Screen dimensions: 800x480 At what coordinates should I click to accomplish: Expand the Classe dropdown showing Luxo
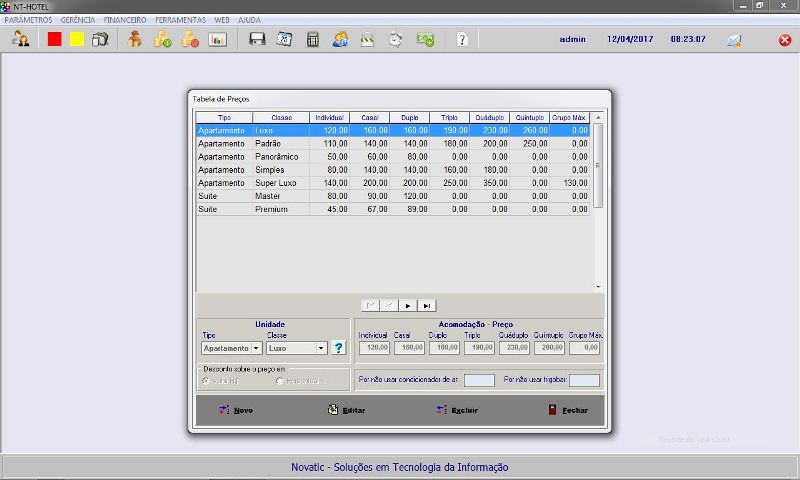[321, 348]
